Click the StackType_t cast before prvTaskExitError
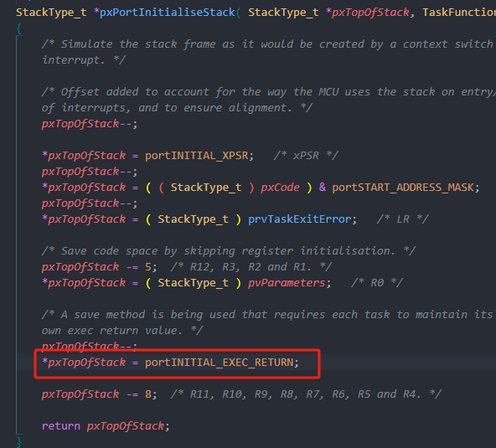 (x=193, y=219)
